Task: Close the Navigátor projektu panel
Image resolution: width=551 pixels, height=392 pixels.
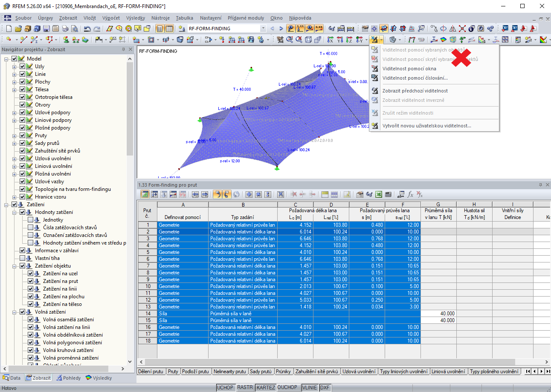Action: (x=130, y=49)
